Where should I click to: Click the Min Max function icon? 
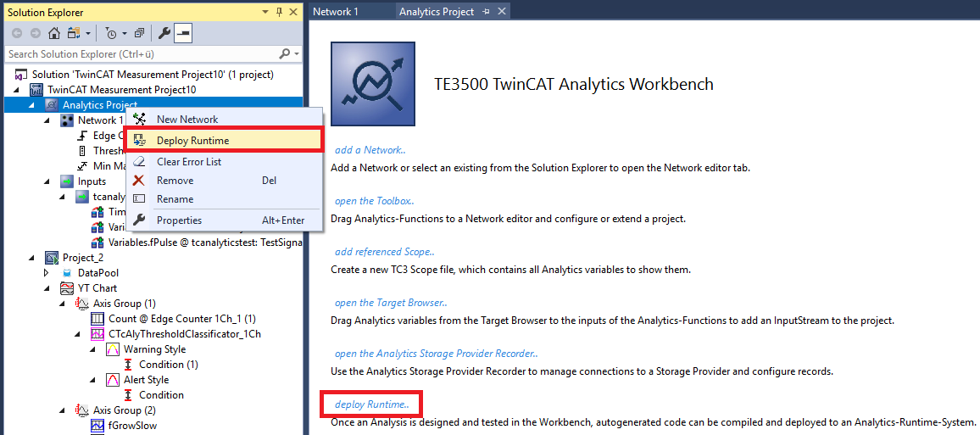point(82,166)
